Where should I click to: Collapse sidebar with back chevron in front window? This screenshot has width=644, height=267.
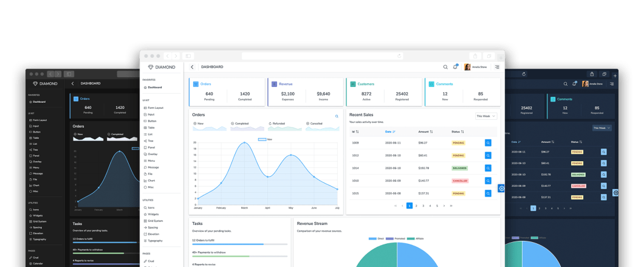click(x=192, y=67)
